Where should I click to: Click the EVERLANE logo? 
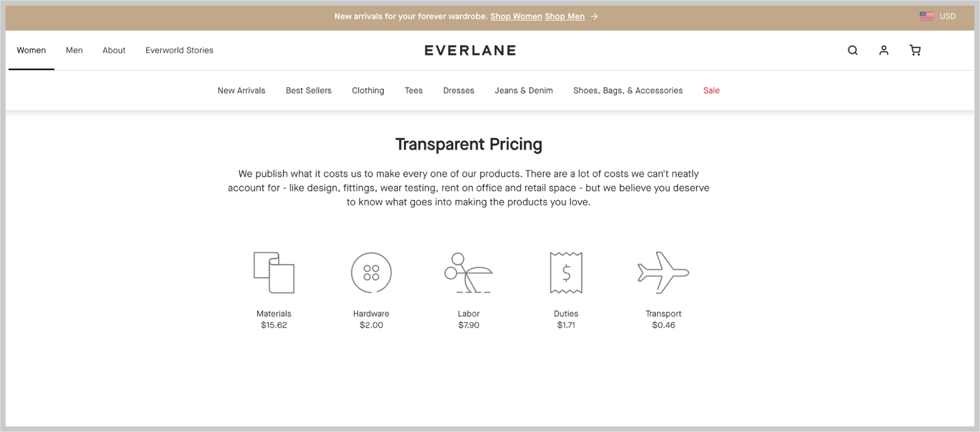coord(469,50)
